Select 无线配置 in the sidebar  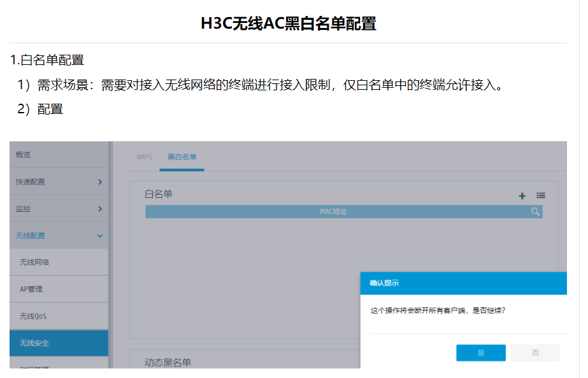pos(59,235)
